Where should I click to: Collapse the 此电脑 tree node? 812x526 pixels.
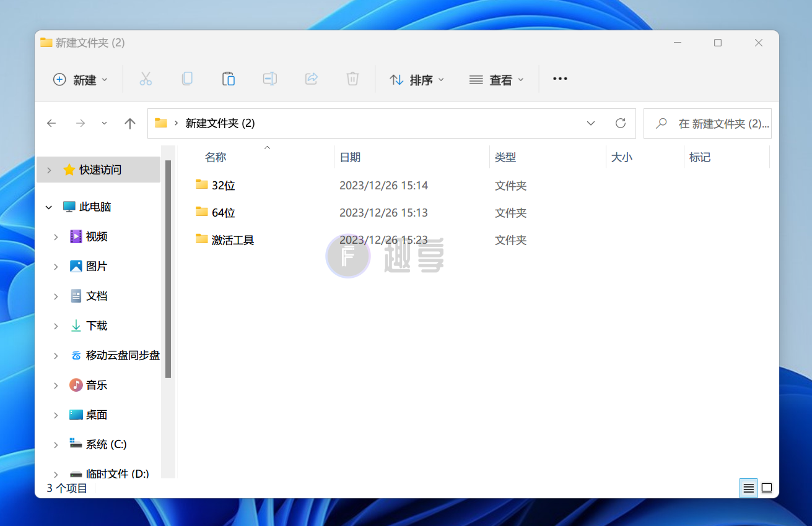click(x=49, y=207)
